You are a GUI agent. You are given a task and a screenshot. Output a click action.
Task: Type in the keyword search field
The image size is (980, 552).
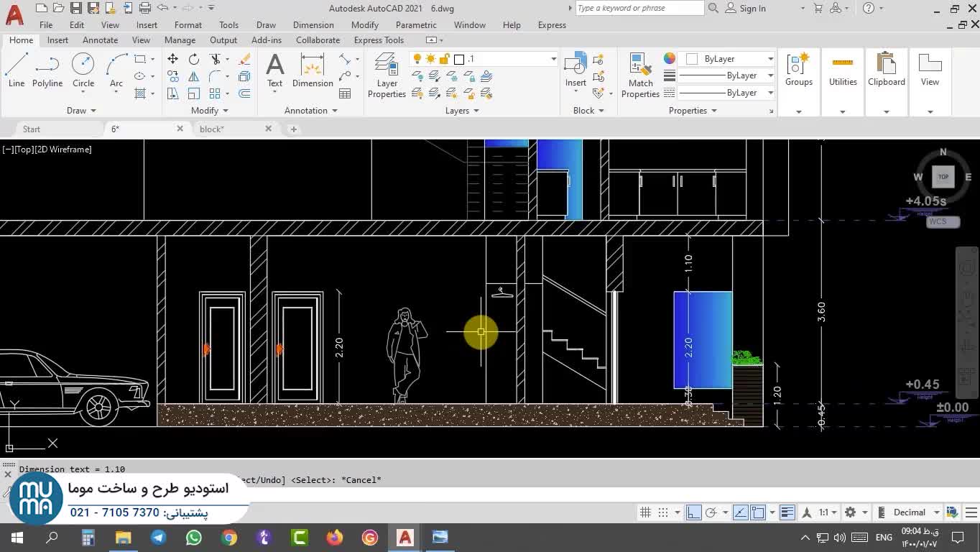tap(638, 9)
